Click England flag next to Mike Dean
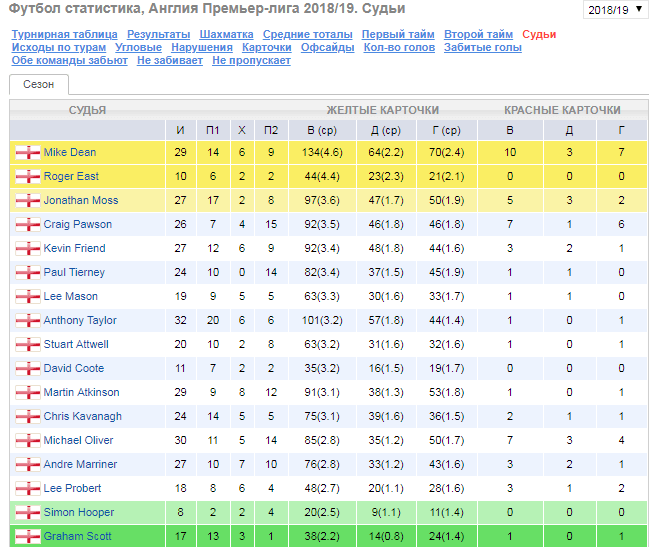The width and height of the screenshot is (654, 547). pyautogui.click(x=28, y=153)
